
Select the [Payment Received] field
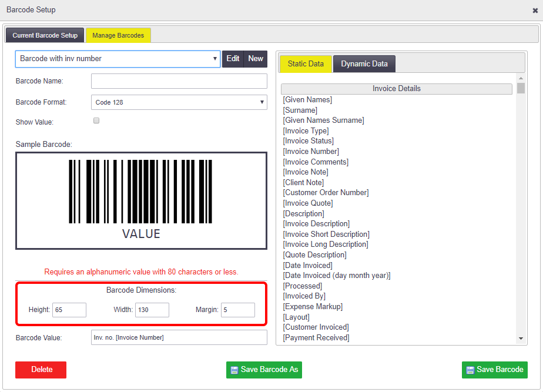coord(316,337)
